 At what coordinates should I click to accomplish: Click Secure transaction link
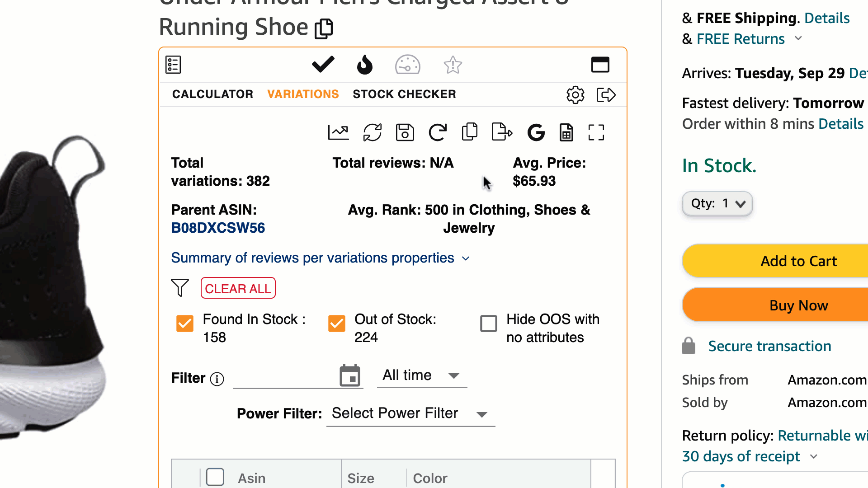[x=769, y=346]
